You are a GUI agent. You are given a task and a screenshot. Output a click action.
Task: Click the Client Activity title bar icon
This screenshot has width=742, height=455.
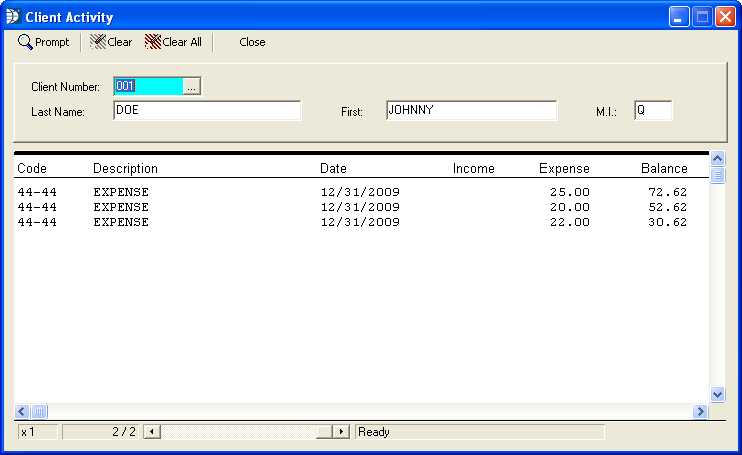click(13, 17)
